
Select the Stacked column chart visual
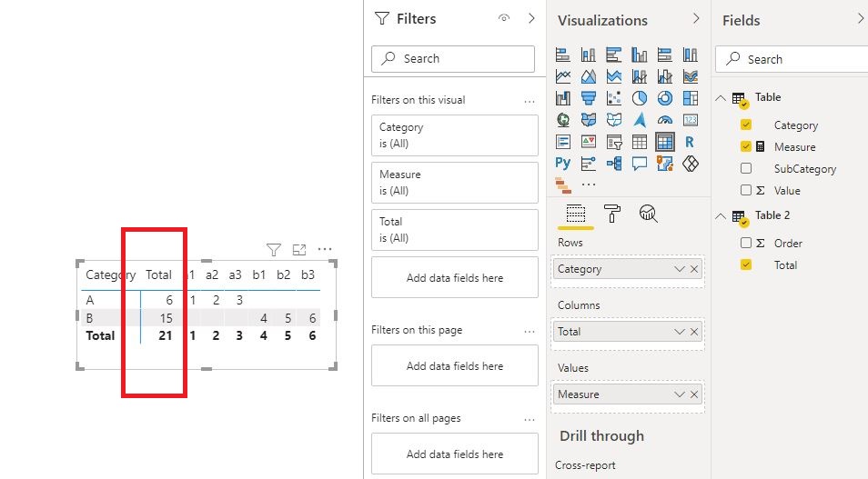589,55
